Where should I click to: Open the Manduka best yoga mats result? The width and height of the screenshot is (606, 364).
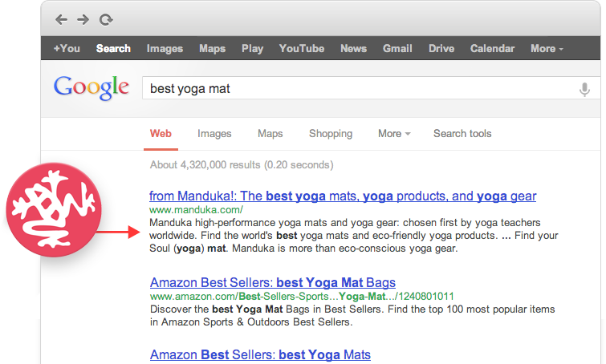tap(343, 196)
